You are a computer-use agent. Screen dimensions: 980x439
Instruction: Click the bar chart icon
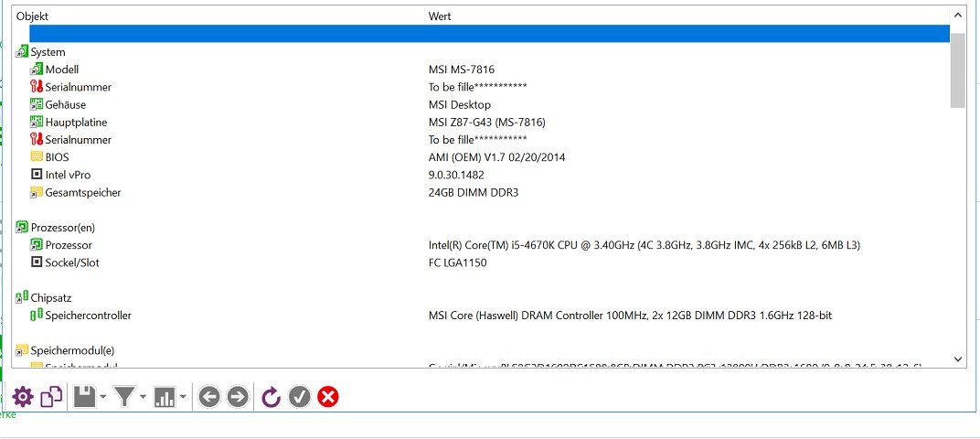coord(165,397)
